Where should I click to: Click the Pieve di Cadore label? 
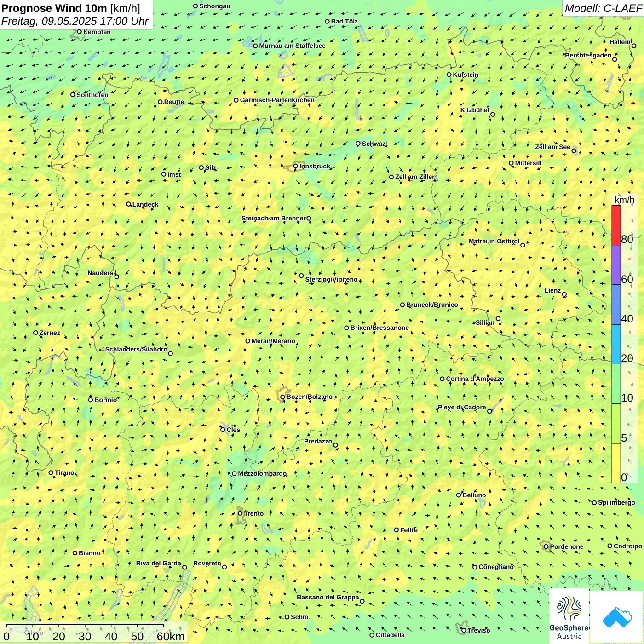pos(462,407)
